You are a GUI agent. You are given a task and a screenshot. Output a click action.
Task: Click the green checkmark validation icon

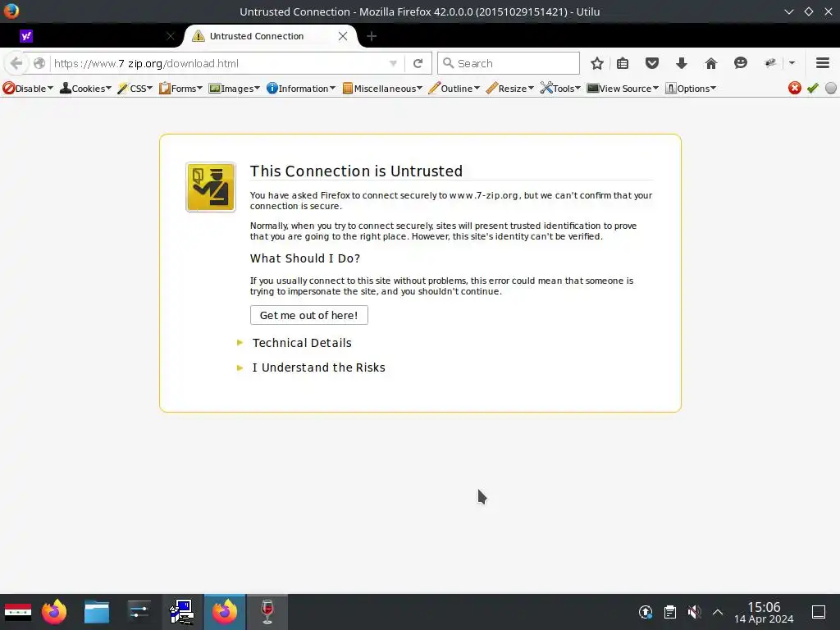(813, 88)
